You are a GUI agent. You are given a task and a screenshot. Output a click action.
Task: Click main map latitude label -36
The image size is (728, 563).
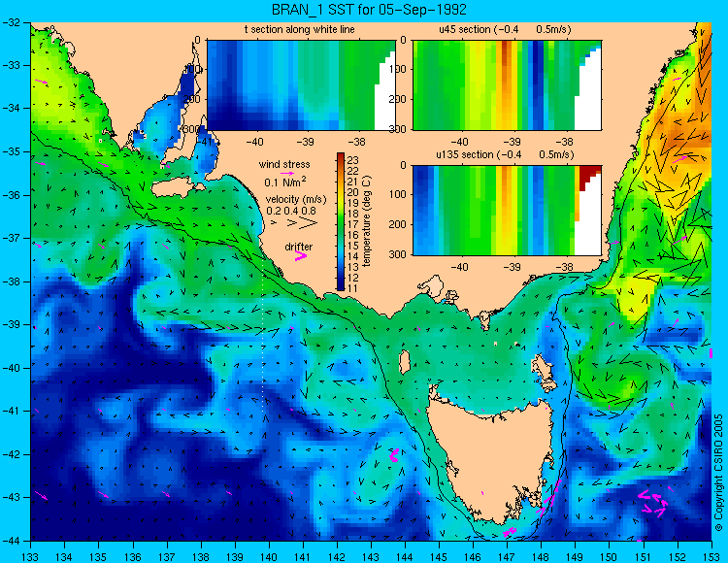(x=11, y=195)
